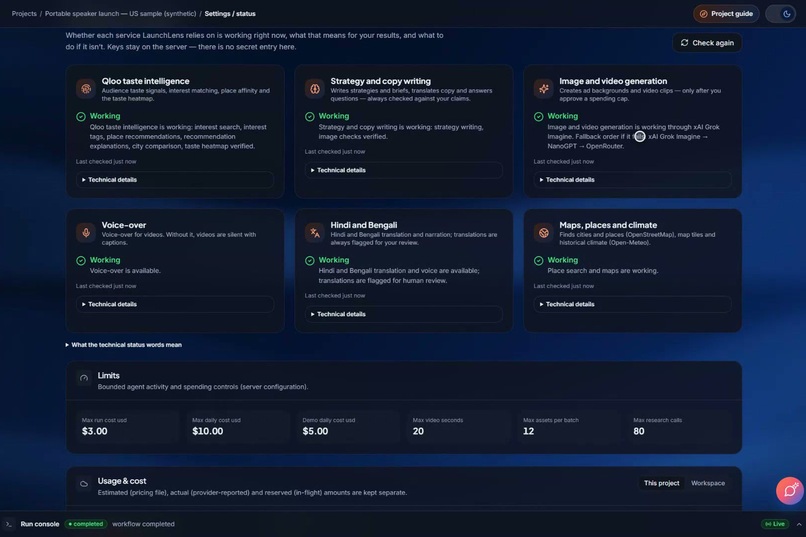Open the Projects breadcrumb link
806x537 pixels.
pyautogui.click(x=24, y=14)
